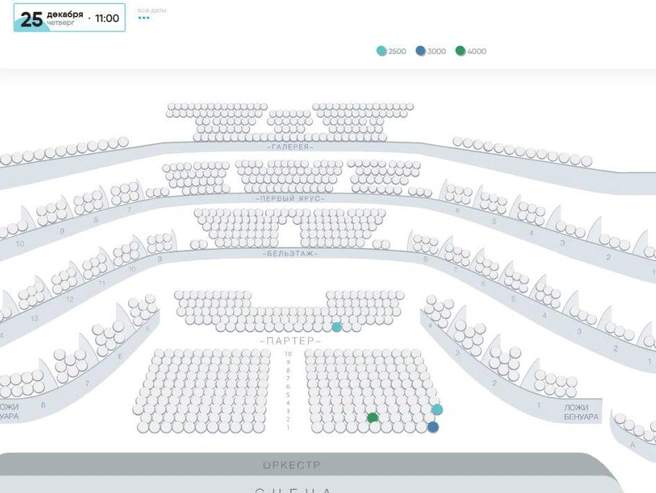Filter by the 3000 price label
This screenshot has height=493, width=656.
tap(437, 51)
